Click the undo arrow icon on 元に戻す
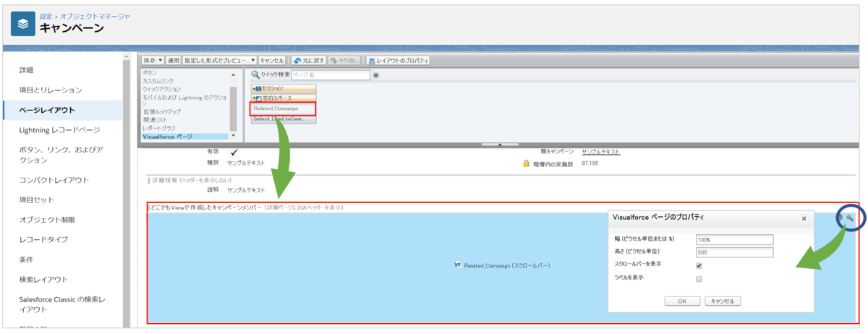Viewport: 868px width, 334px height. click(297, 60)
